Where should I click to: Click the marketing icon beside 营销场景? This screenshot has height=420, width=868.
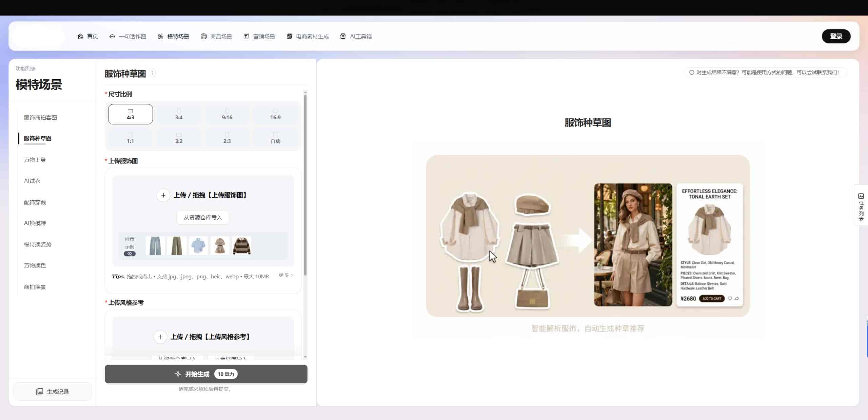click(x=246, y=36)
